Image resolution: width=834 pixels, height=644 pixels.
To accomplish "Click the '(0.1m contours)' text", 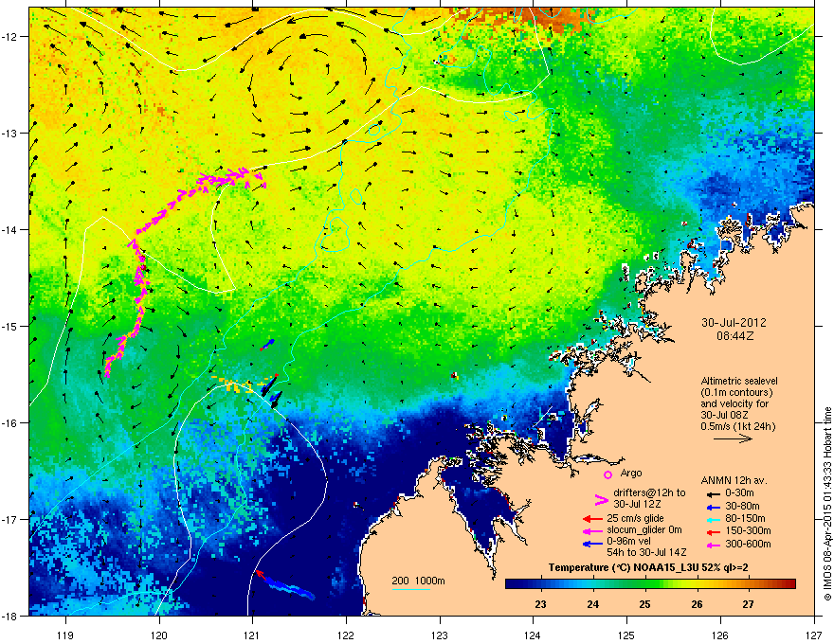I will click(736, 393).
